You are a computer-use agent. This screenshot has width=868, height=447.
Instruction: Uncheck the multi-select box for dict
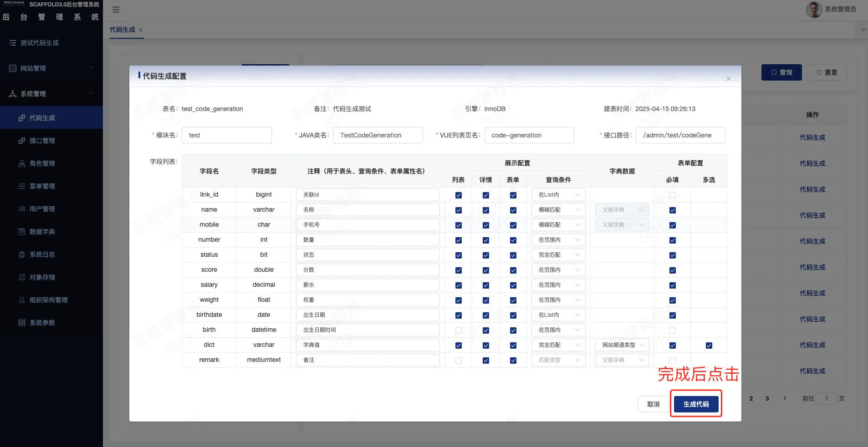pyautogui.click(x=709, y=345)
